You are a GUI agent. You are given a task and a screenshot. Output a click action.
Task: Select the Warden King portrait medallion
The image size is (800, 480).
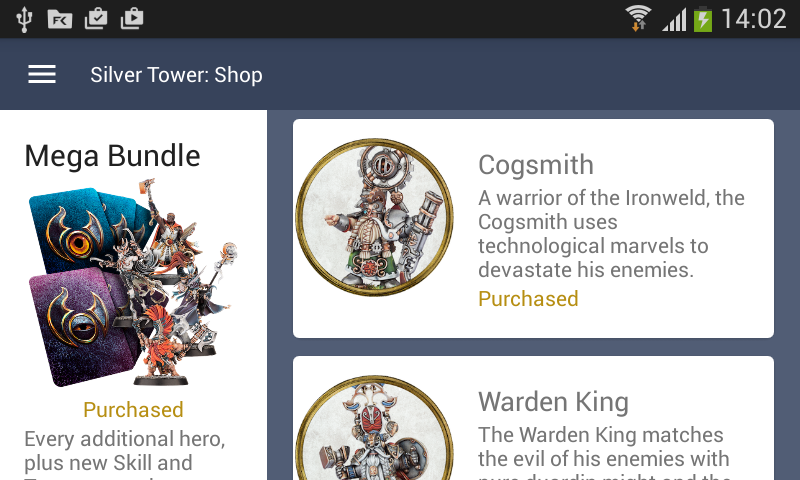point(374,427)
